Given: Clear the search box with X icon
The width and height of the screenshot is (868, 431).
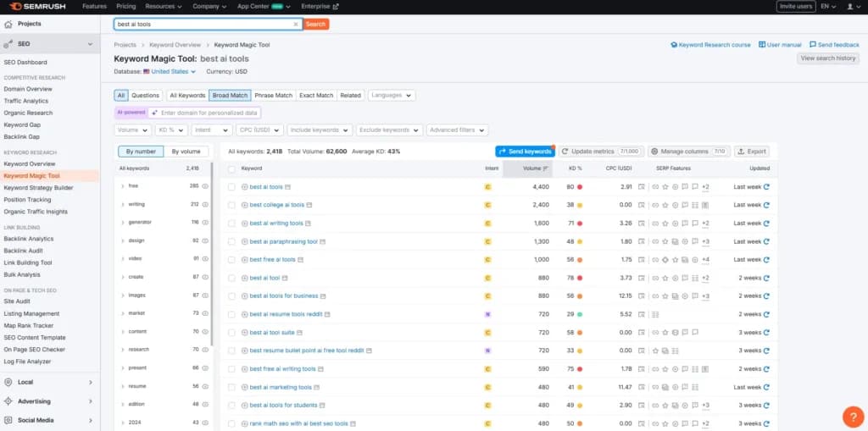Looking at the screenshot, I should pos(296,25).
